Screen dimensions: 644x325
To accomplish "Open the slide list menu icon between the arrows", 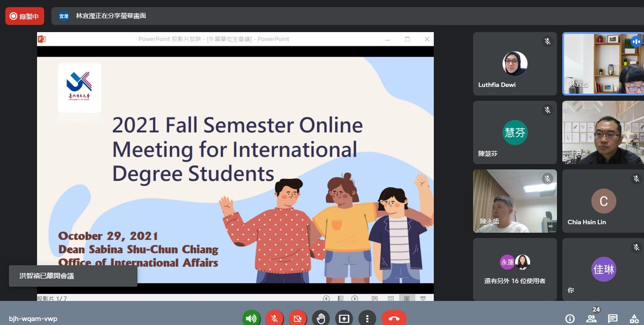I will [341, 298].
